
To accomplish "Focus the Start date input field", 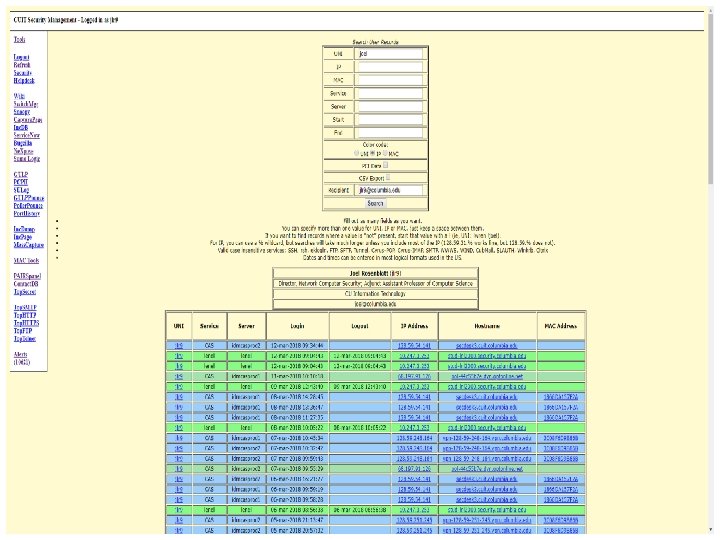I will point(390,119).
